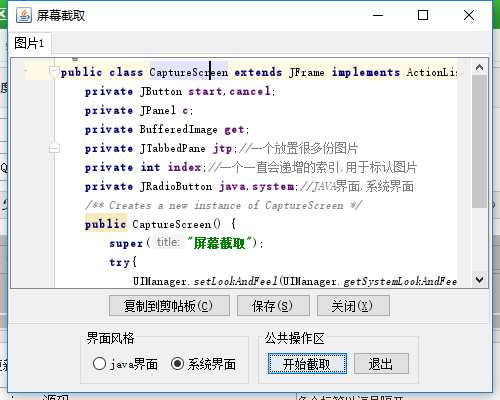Switch to the 图片1 tab

(29, 43)
